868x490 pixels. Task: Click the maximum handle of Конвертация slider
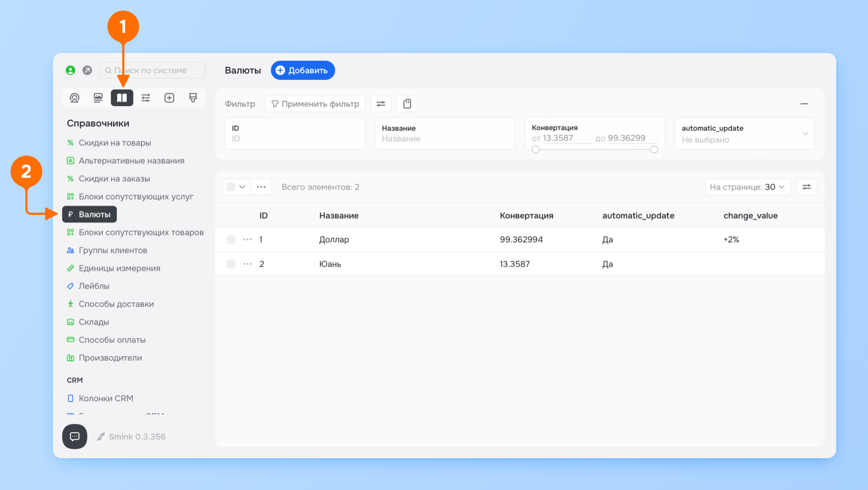654,150
